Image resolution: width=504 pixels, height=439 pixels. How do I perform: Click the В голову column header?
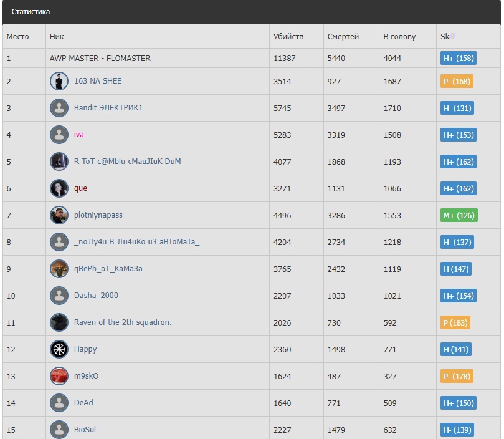[399, 37]
